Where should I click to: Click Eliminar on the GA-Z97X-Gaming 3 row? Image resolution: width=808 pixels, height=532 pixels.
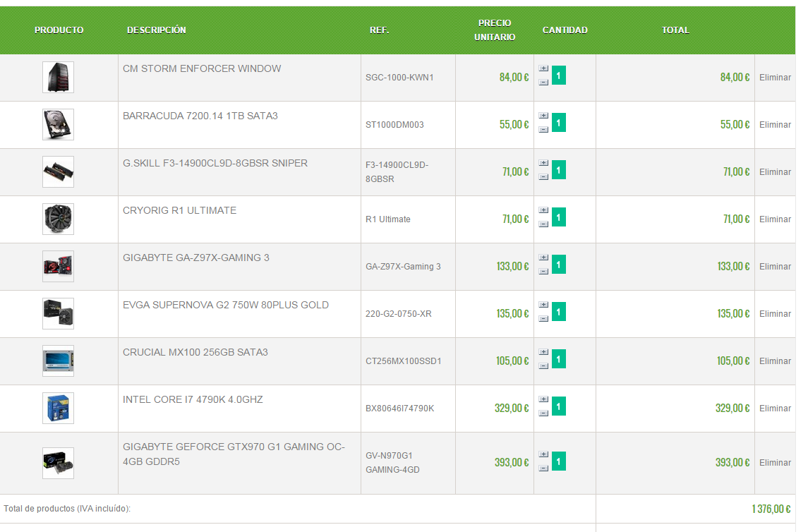[775, 267]
